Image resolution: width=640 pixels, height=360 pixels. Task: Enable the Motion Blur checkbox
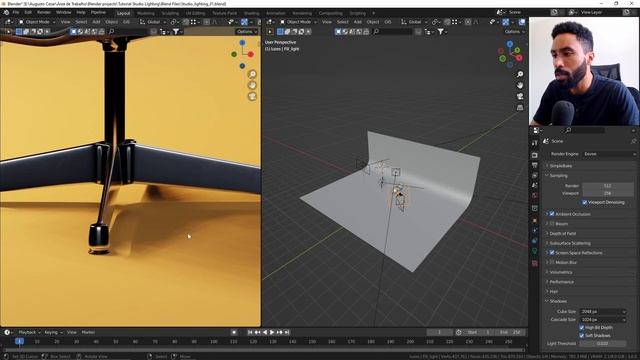click(x=552, y=262)
